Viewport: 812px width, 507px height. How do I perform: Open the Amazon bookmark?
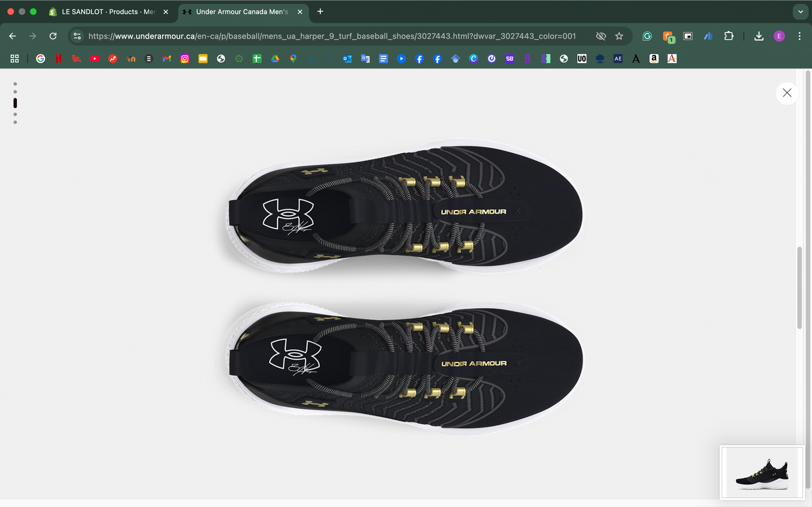[654, 58]
